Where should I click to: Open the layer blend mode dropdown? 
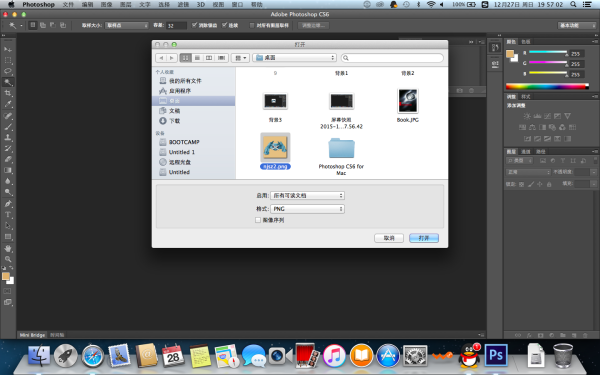tap(528, 172)
